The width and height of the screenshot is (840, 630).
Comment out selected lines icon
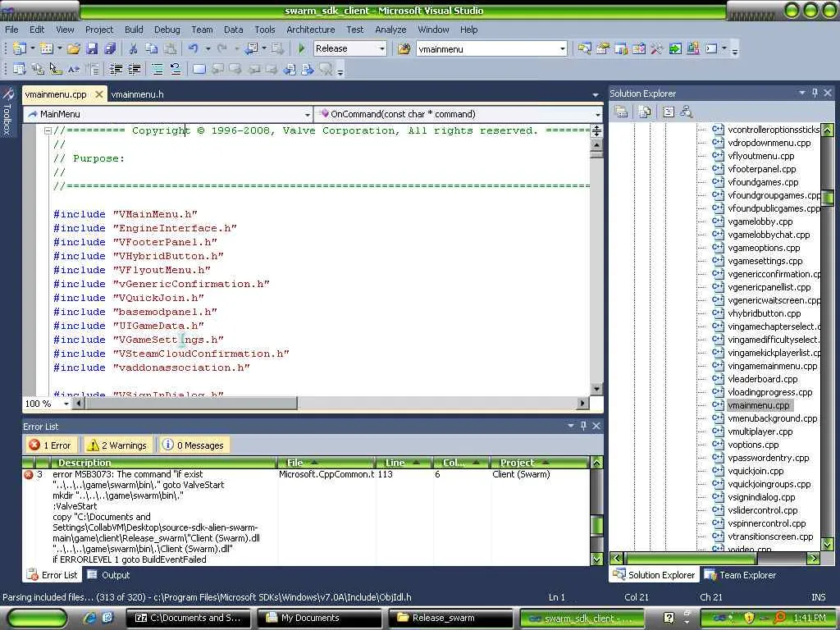tap(157, 69)
